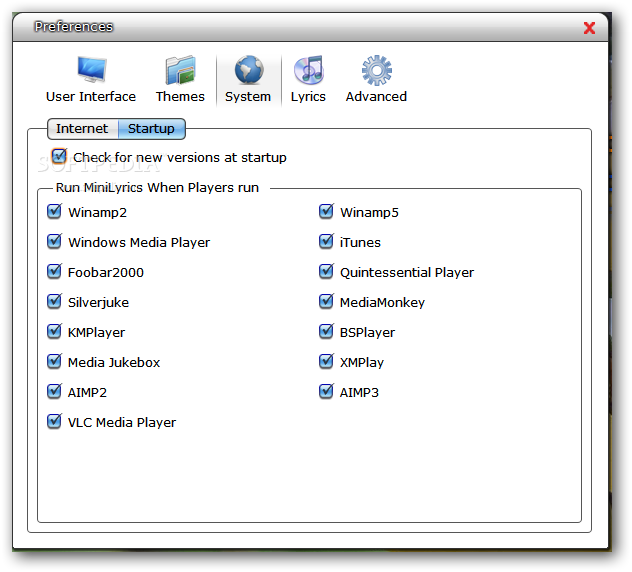Click the 'Themes' label text
632x572 pixels.
180,97
